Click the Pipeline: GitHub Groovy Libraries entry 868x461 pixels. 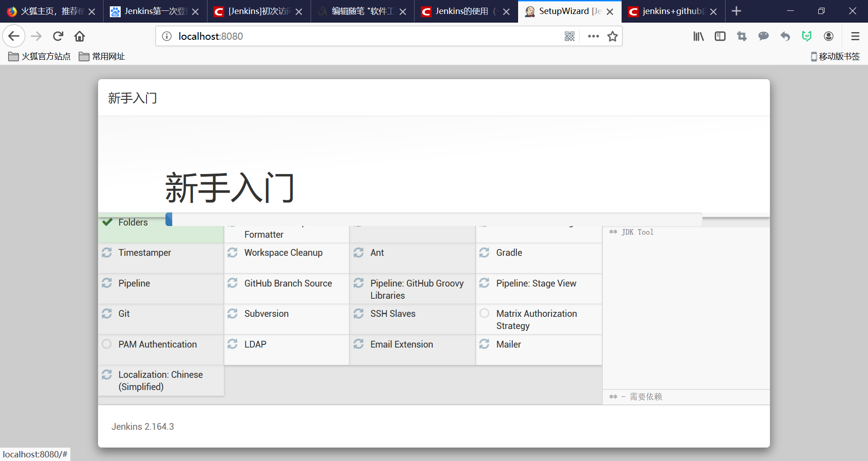coord(413,289)
